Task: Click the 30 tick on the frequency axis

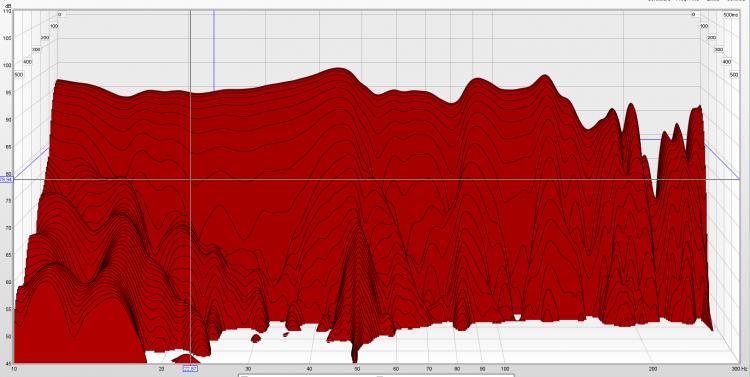Action: (248, 369)
